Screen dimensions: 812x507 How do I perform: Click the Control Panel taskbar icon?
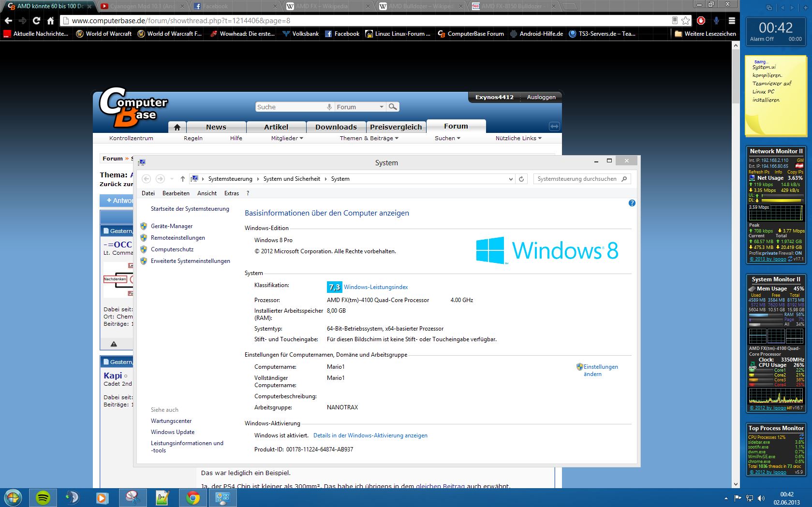tap(222, 497)
